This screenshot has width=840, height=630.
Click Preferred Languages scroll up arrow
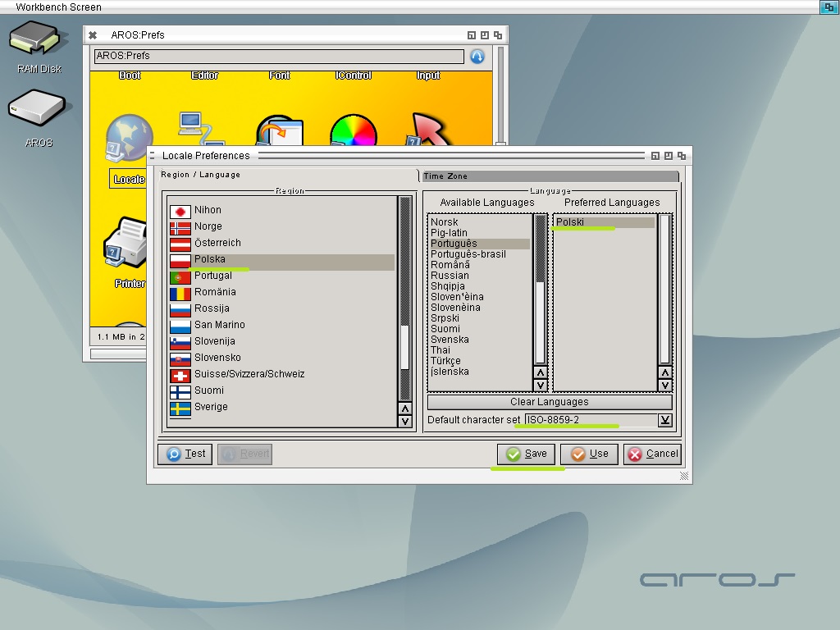664,373
